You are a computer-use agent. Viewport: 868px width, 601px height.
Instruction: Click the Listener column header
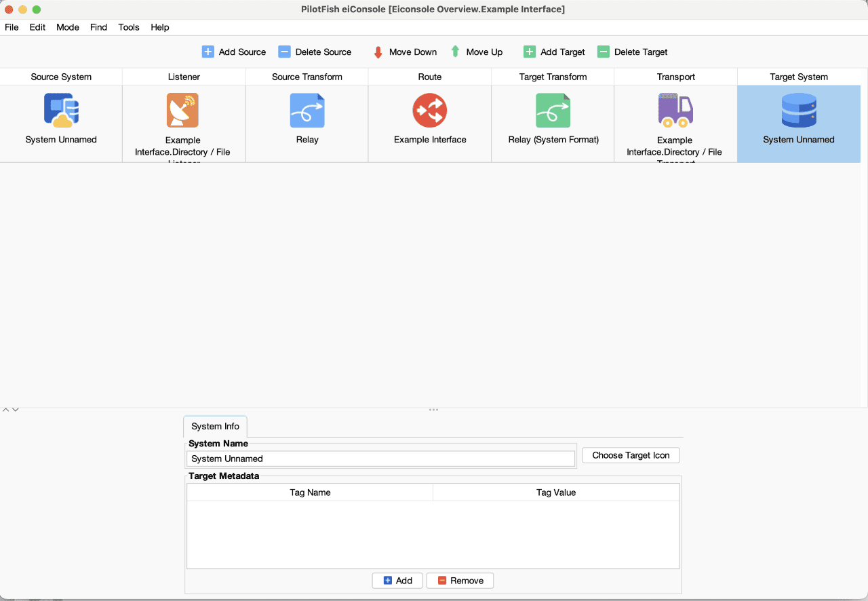[184, 77]
